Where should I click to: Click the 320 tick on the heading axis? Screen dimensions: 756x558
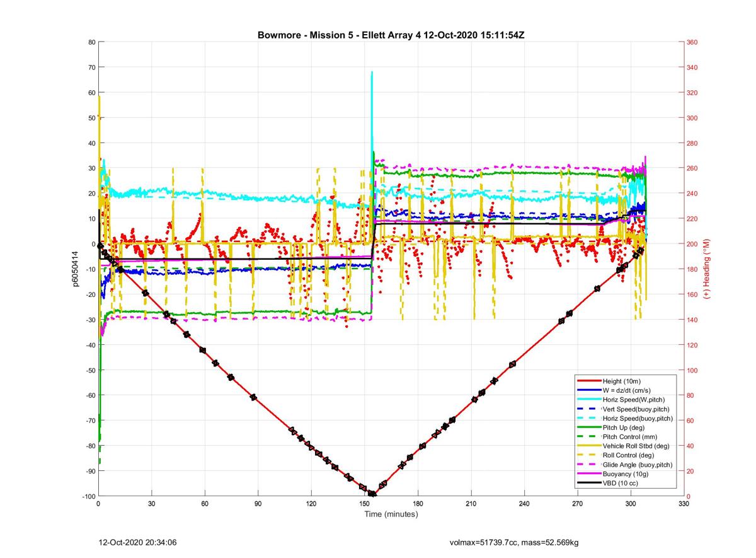click(692, 93)
